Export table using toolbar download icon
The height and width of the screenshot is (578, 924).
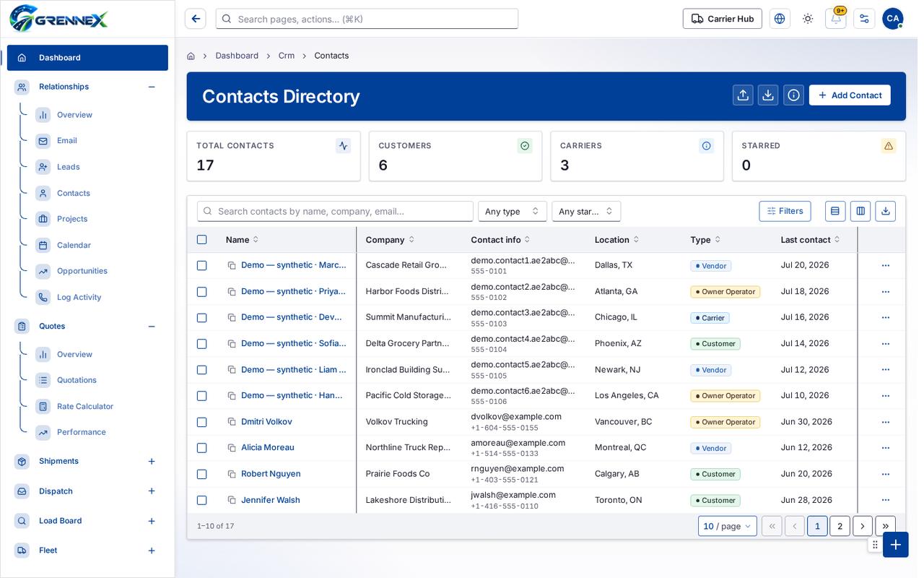tap(886, 211)
